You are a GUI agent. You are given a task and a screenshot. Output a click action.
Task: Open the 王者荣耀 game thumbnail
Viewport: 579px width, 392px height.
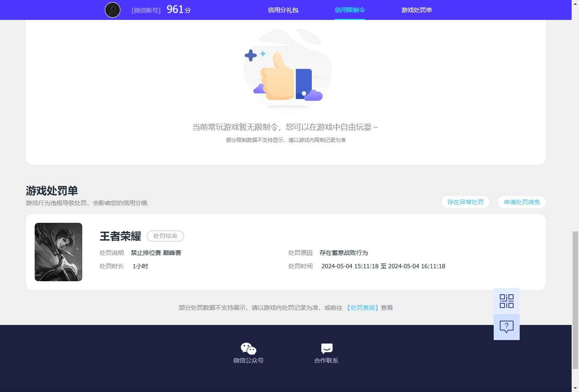click(58, 252)
